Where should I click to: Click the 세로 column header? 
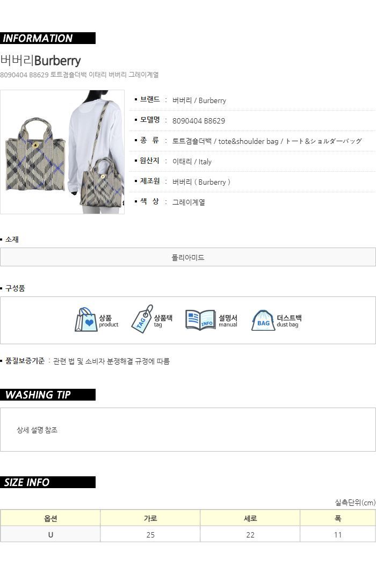coord(250,518)
